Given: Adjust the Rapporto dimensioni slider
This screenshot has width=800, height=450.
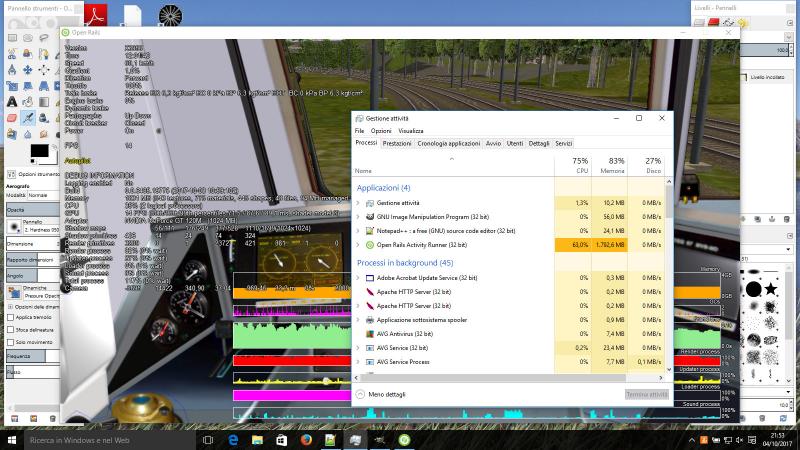Looking at the screenshot, I should 33,260.
